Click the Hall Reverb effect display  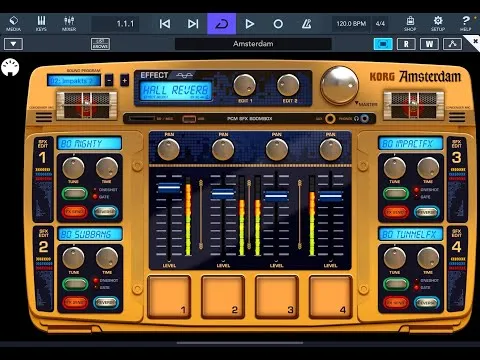[176, 91]
